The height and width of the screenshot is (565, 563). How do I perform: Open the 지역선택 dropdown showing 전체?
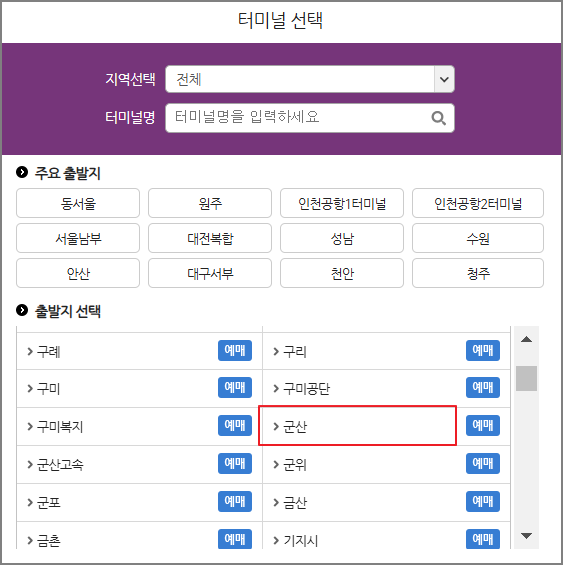coord(310,79)
